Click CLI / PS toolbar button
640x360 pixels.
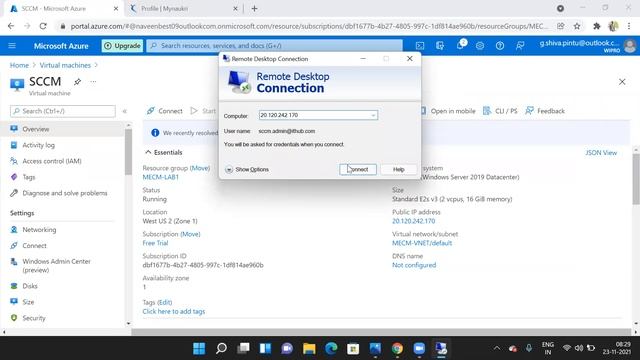[x=500, y=111]
